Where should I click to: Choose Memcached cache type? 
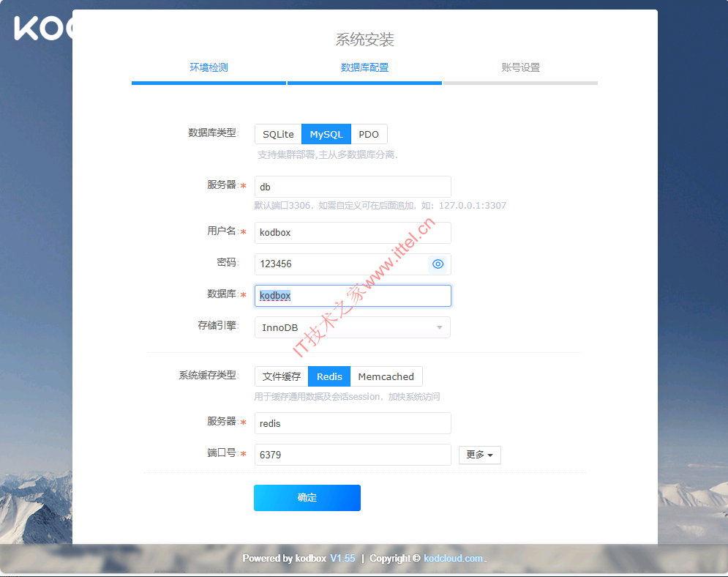click(x=386, y=376)
